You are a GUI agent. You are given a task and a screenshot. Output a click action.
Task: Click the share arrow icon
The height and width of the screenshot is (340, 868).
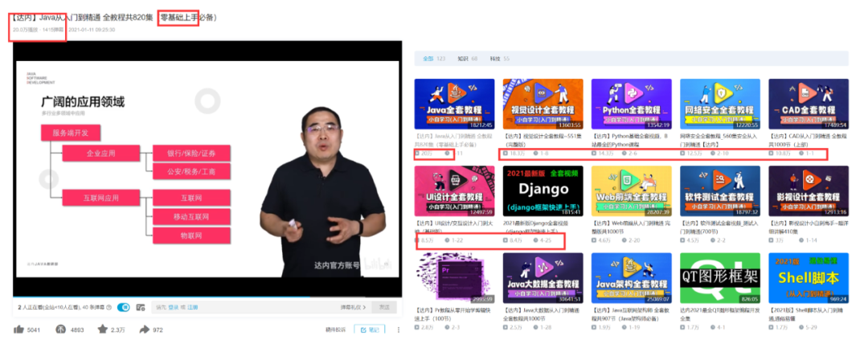click(x=145, y=329)
